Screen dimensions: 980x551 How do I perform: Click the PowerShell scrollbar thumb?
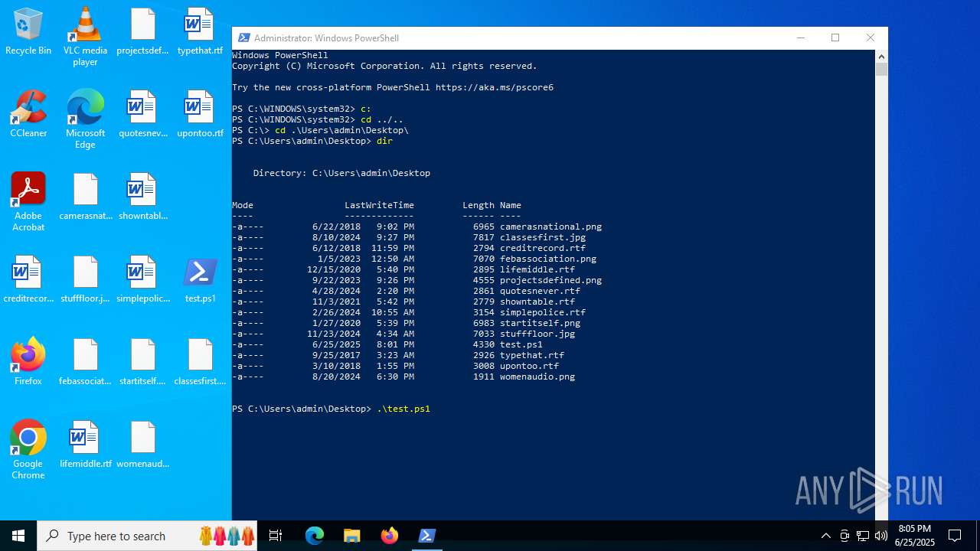[881, 69]
